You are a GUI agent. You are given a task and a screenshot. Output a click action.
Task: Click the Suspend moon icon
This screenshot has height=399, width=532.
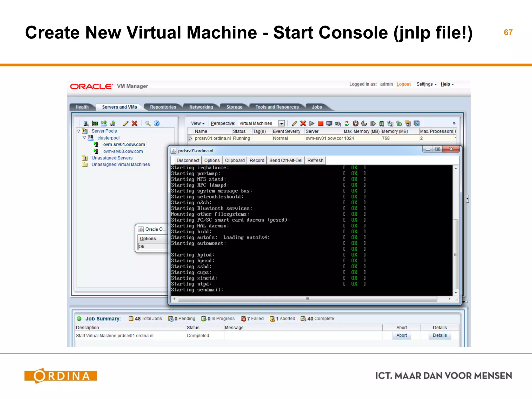click(x=364, y=123)
